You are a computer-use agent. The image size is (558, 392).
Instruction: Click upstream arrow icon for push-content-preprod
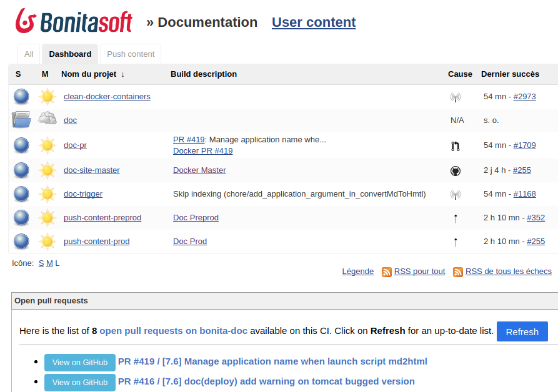[456, 218]
